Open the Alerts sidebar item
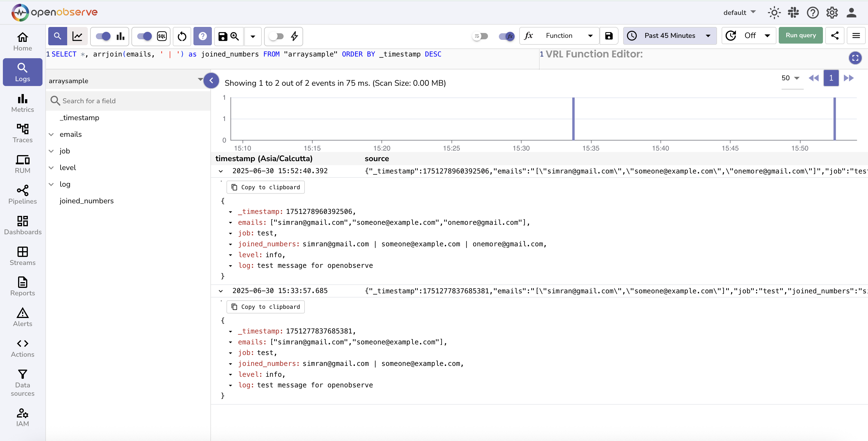Screen dimensions: 868x441 (23, 317)
